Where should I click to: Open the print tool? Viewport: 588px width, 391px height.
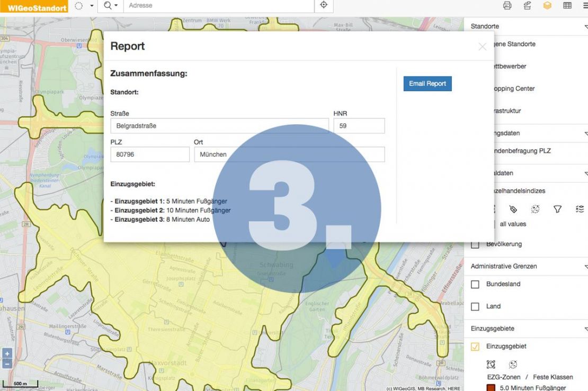pos(507,6)
